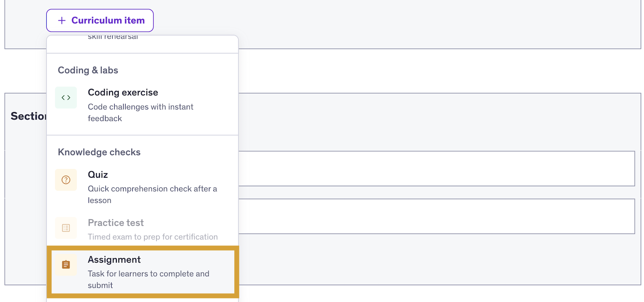Click 'Task for learners to complete' description

point(149,279)
